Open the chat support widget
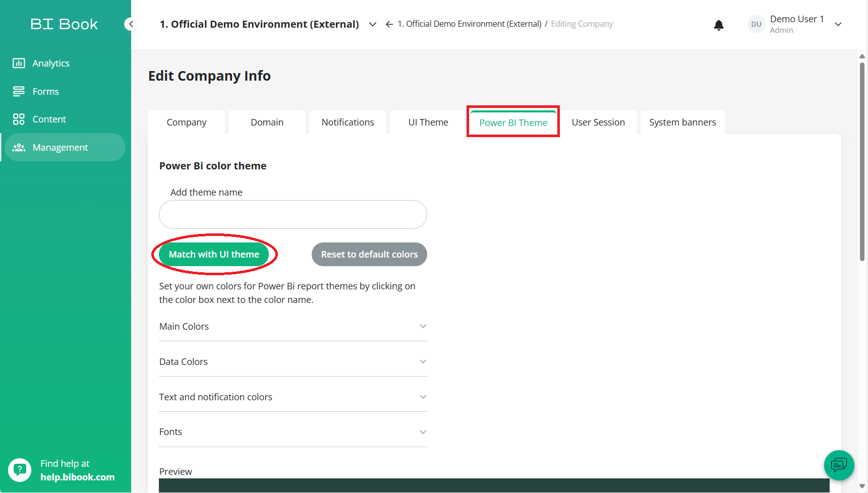 pos(839,465)
